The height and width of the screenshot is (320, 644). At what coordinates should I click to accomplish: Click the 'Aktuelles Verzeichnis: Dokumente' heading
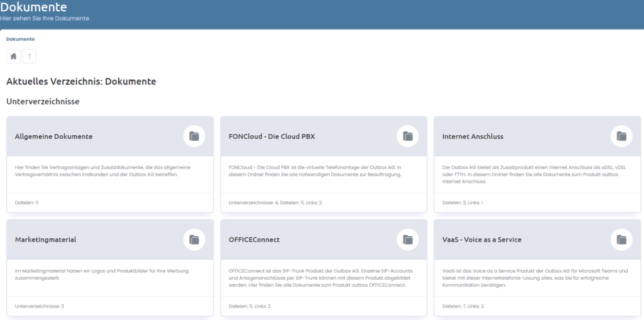point(81,81)
